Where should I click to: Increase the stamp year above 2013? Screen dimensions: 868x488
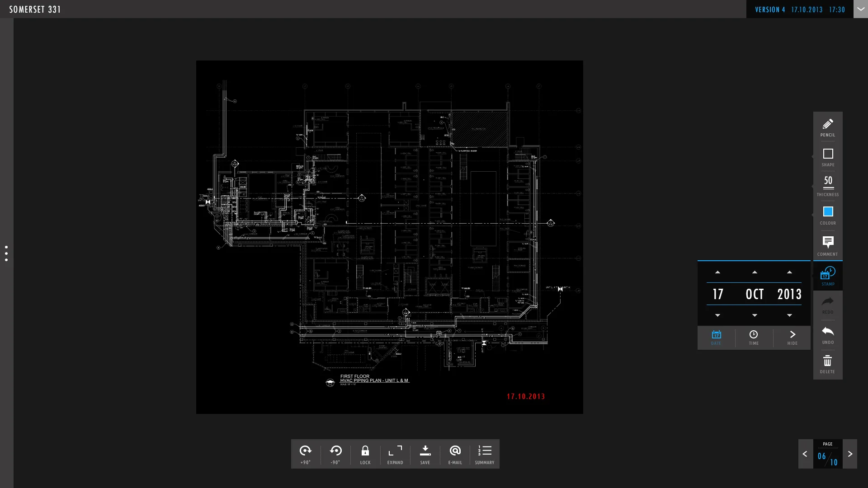789,272
